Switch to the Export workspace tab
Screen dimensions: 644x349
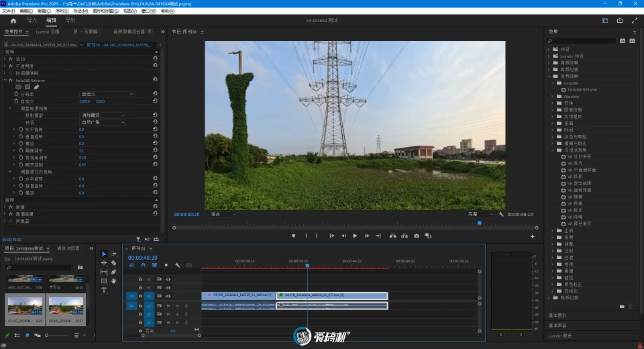(70, 20)
